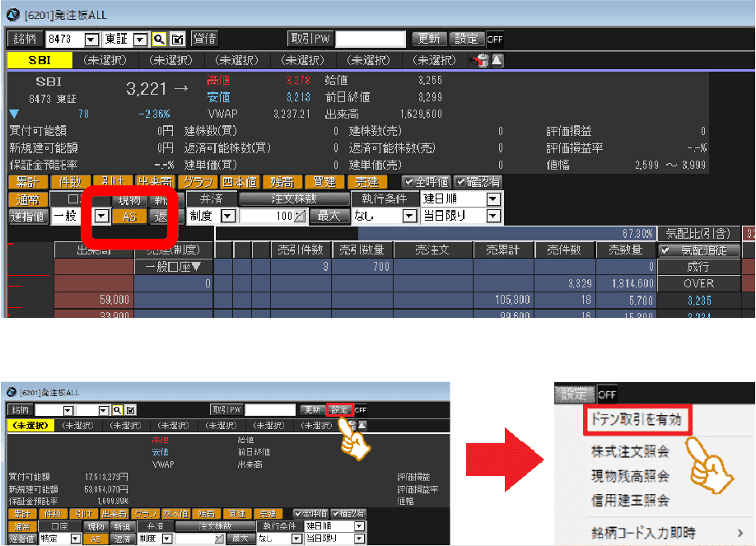This screenshot has width=756, height=546.
Task: Click the 設定 button in lower window
Action: coord(340,410)
